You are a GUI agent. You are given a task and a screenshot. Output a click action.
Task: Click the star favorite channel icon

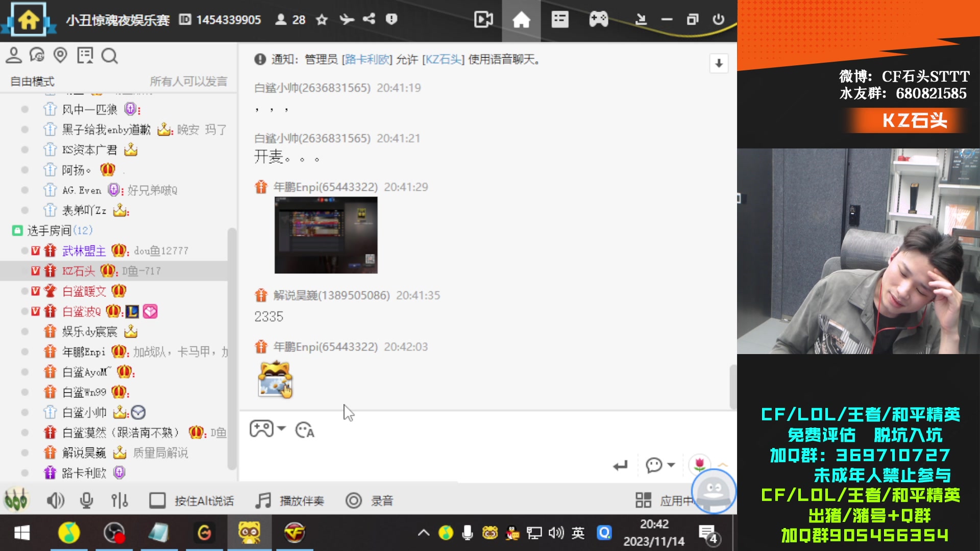(322, 20)
